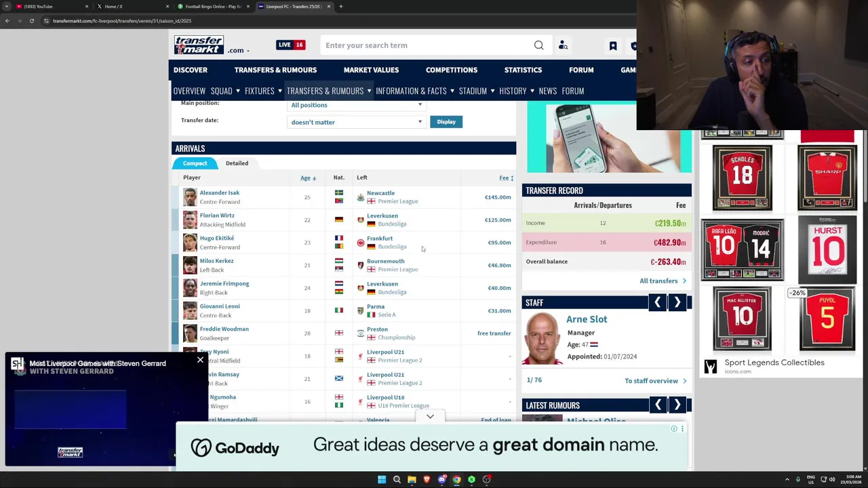Open the Arne Slot manager link
Image resolution: width=868 pixels, height=488 pixels.
coord(587,319)
